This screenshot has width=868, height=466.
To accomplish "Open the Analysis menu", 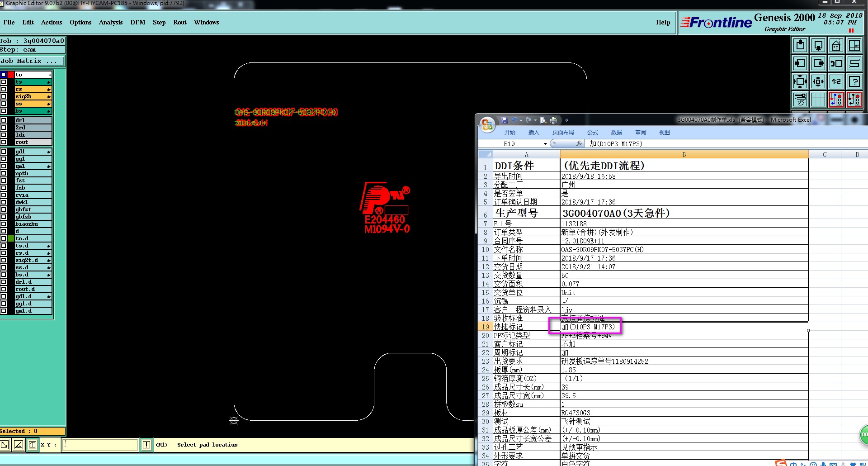I will (111, 22).
